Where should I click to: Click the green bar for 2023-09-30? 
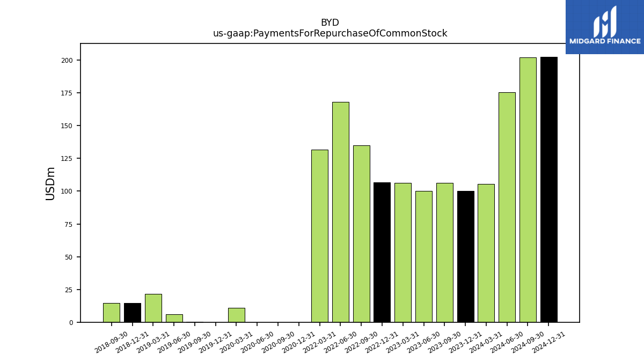(445, 253)
